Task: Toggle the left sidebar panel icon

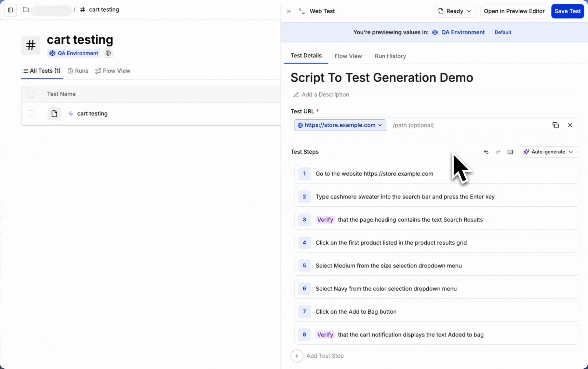Action: coord(11,10)
